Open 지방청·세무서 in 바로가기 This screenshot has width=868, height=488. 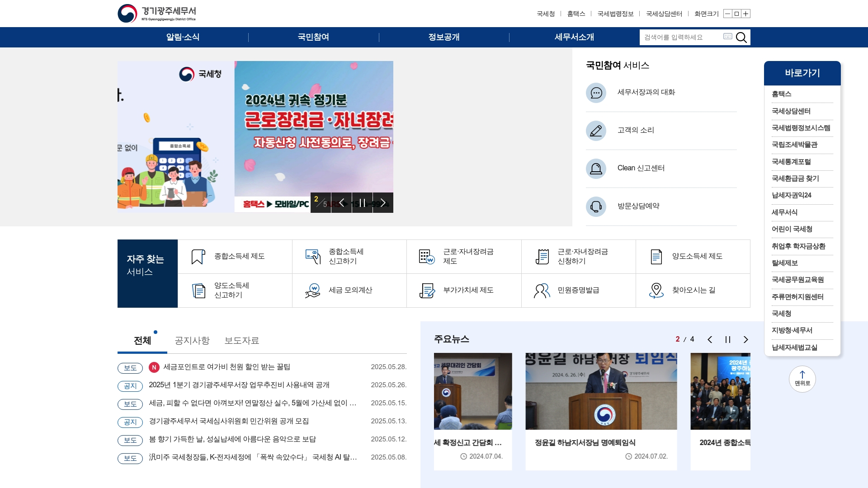(792, 331)
